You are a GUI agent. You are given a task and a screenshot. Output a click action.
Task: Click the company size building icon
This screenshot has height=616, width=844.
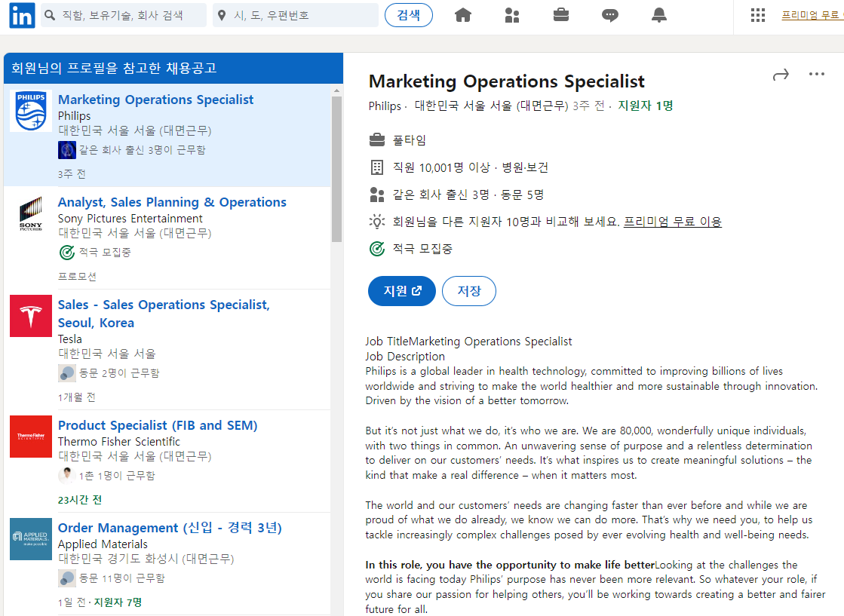pyautogui.click(x=377, y=167)
